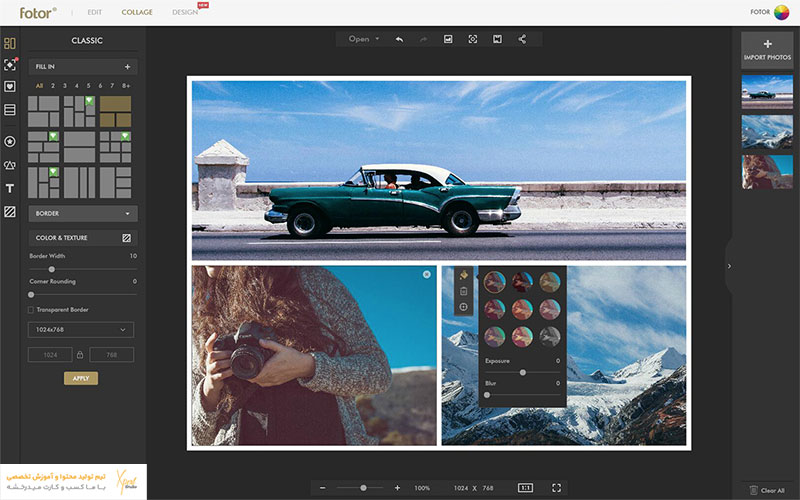Zoom out using the minus icon
Image resolution: width=800 pixels, height=500 pixels.
click(322, 488)
